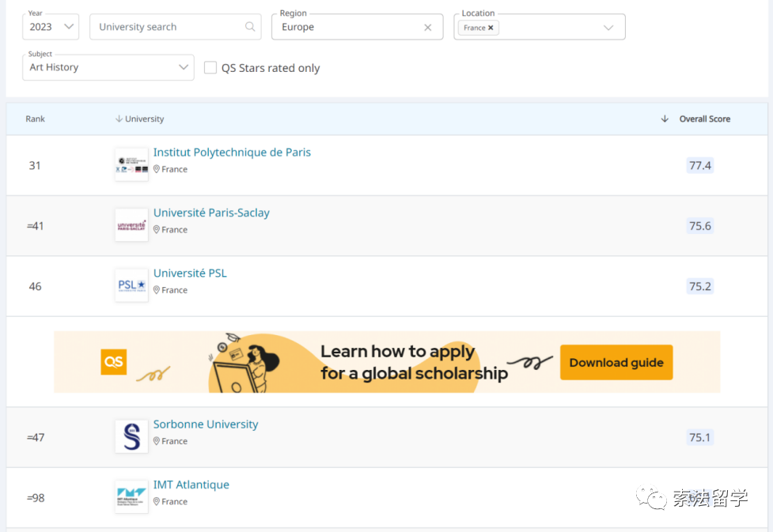Viewport: 773px width, 532px height.
Task: Click Institut Polytechnique de Paris logo
Action: tap(131, 165)
